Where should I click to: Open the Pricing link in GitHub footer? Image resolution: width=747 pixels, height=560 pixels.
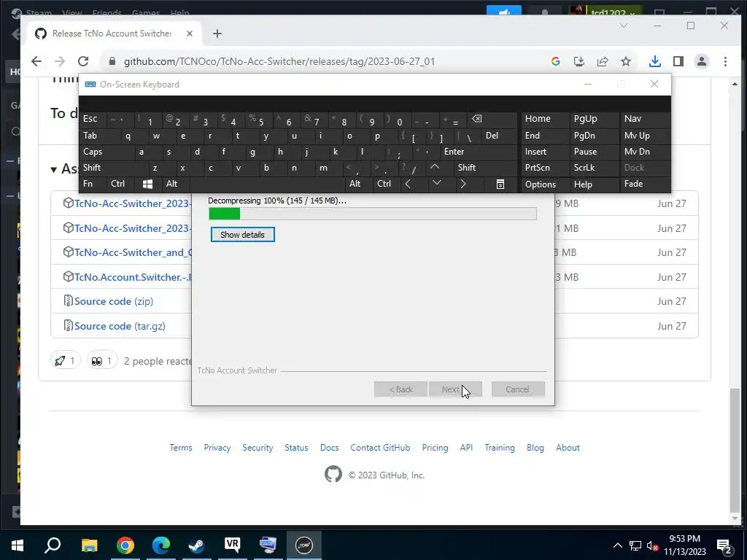(435, 448)
